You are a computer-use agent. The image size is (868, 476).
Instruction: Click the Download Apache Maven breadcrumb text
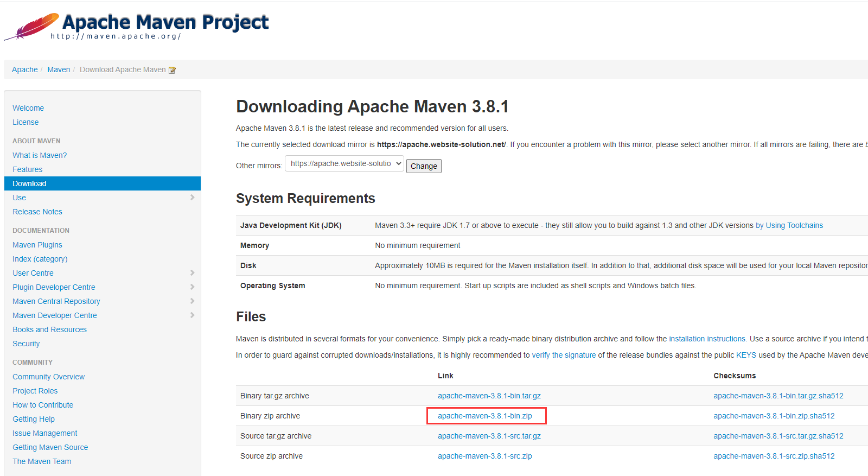(123, 69)
